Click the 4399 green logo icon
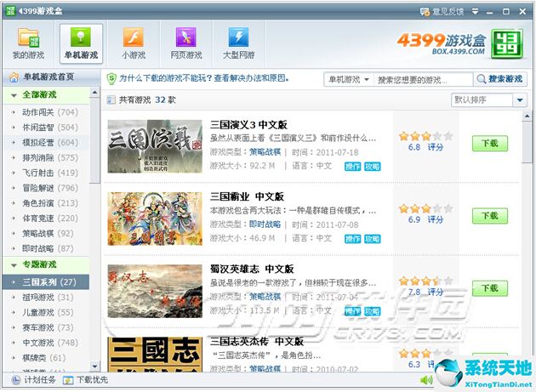This screenshot has height=392, width=536. pyautogui.click(x=507, y=43)
